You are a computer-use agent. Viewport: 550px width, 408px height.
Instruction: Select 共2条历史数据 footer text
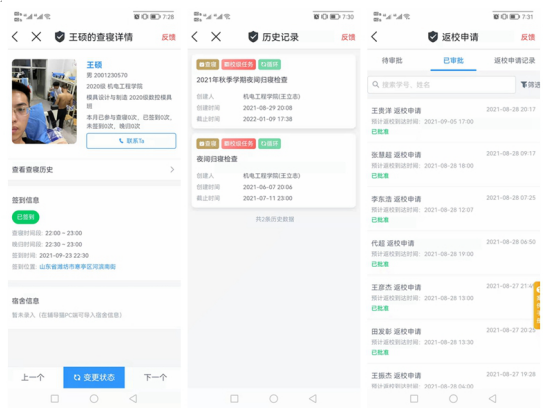[x=275, y=219]
